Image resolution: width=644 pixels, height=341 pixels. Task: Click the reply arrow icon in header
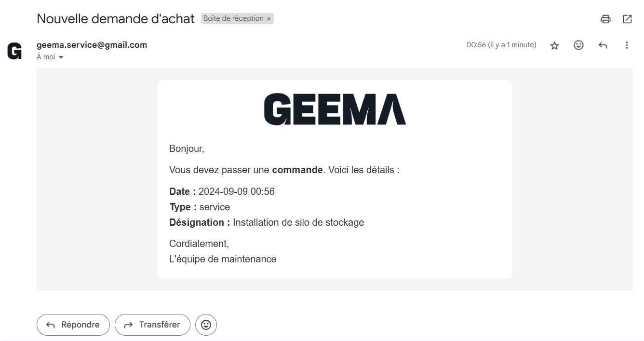pyautogui.click(x=603, y=45)
